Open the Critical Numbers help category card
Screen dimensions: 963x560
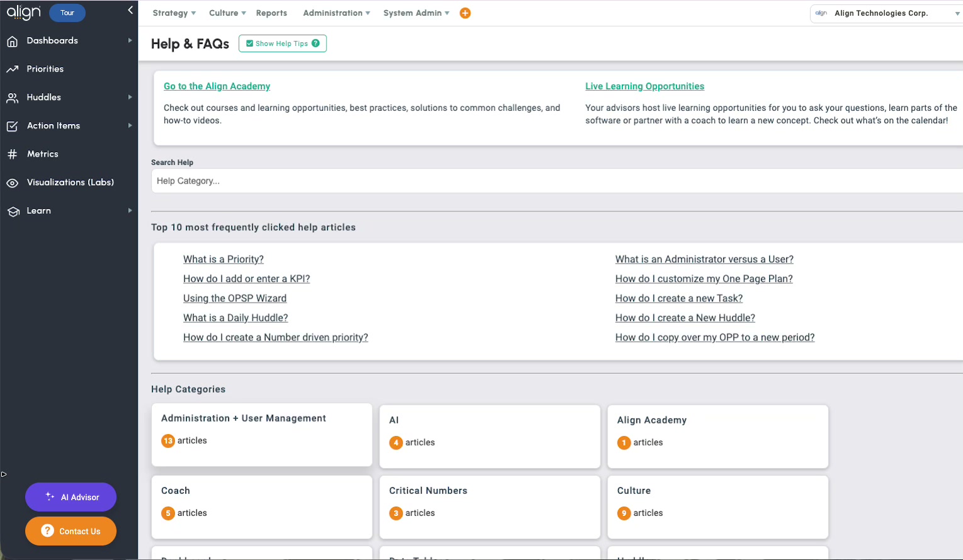click(x=490, y=507)
